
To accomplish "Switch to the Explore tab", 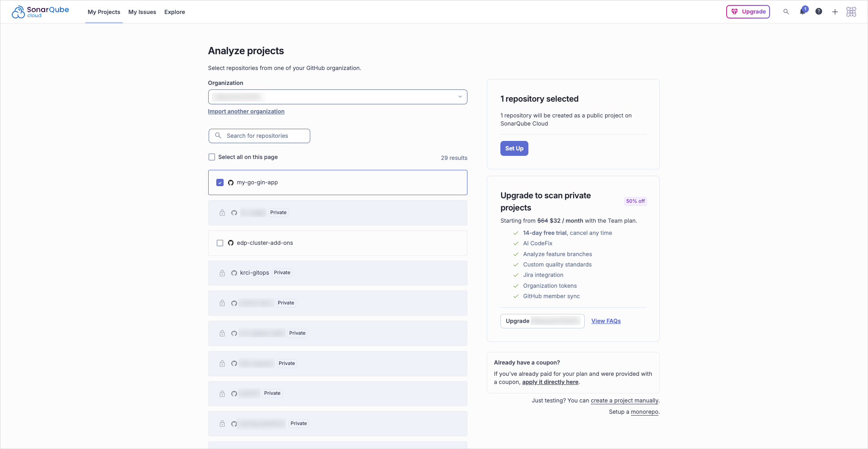I will [175, 12].
